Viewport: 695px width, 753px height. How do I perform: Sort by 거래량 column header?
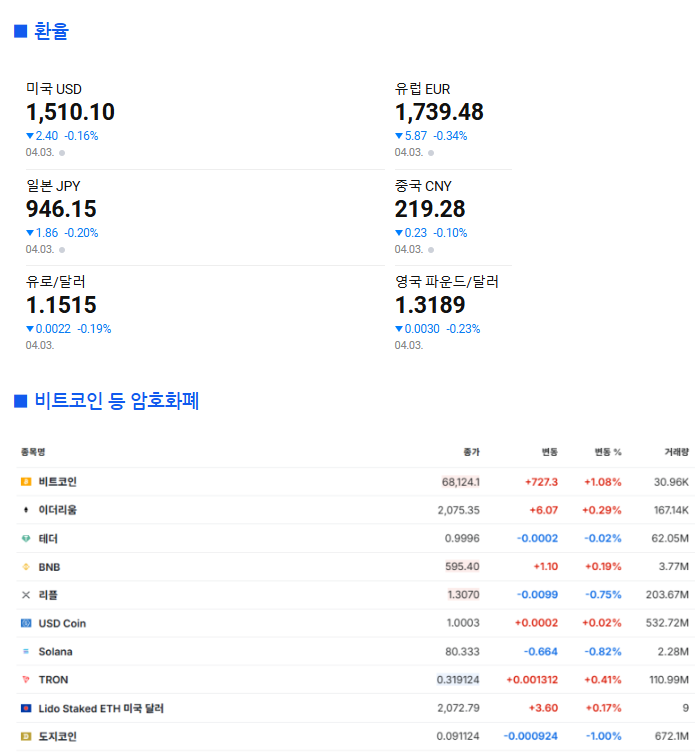pyautogui.click(x=676, y=453)
